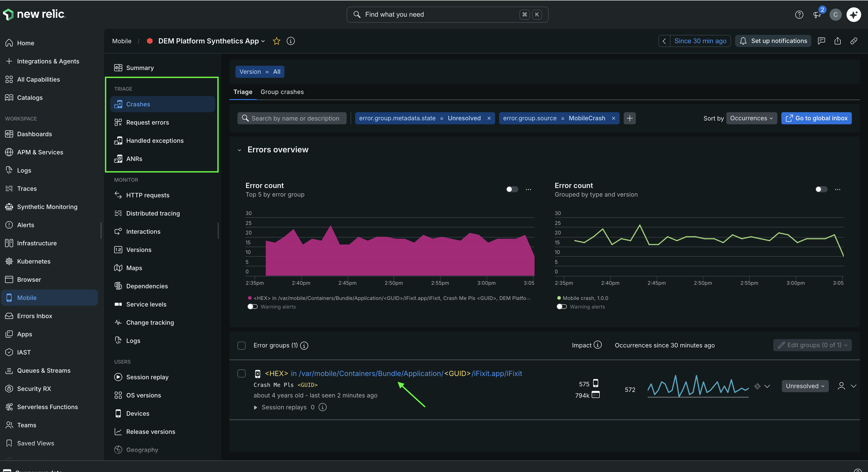This screenshot has height=472, width=868.
Task: Open options for the grouped by type chart
Action: point(837,190)
